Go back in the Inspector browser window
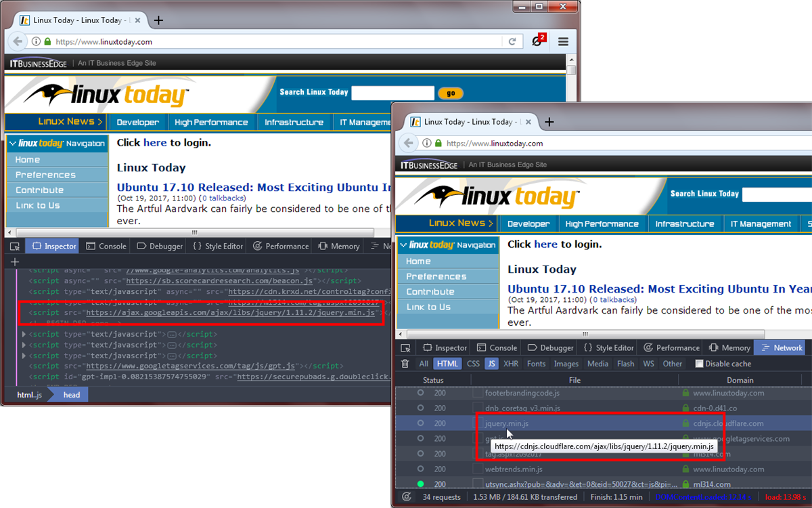812x508 pixels. click(x=18, y=41)
